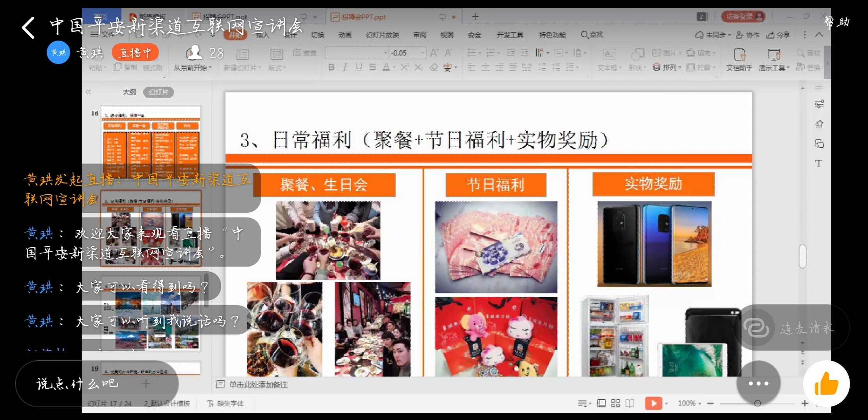
Task: Collapse the ribbon with the chevron-up icon
Action: pos(819,35)
